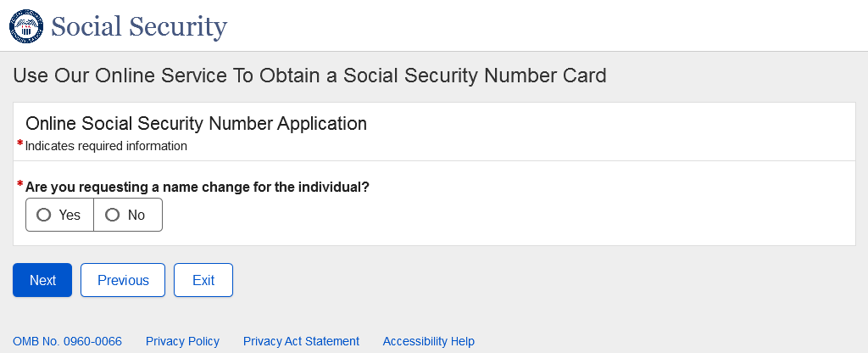The width and height of the screenshot is (868, 353).
Task: Click the 'Use Our Online Service' page heading
Action: pyautogui.click(x=309, y=76)
